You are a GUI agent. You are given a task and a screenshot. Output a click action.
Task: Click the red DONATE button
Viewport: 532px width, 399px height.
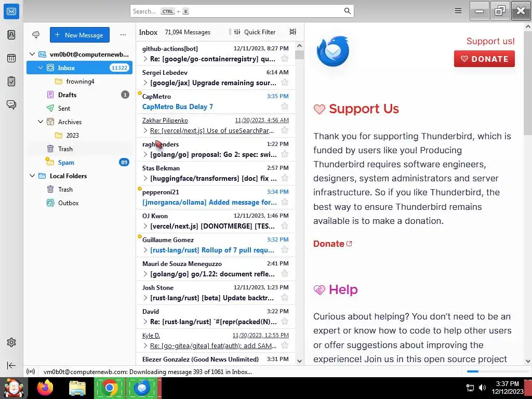[x=484, y=59]
